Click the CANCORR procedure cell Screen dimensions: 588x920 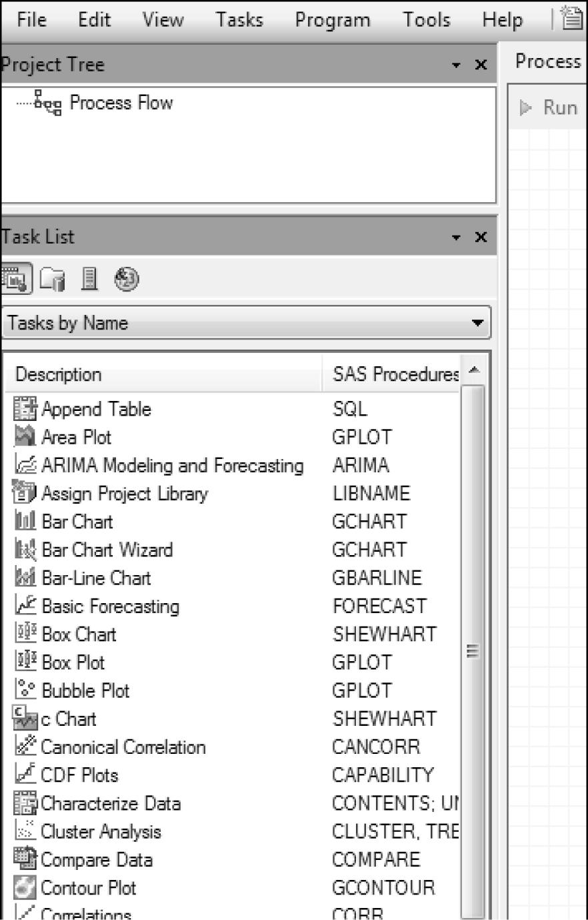pyautogui.click(x=376, y=747)
